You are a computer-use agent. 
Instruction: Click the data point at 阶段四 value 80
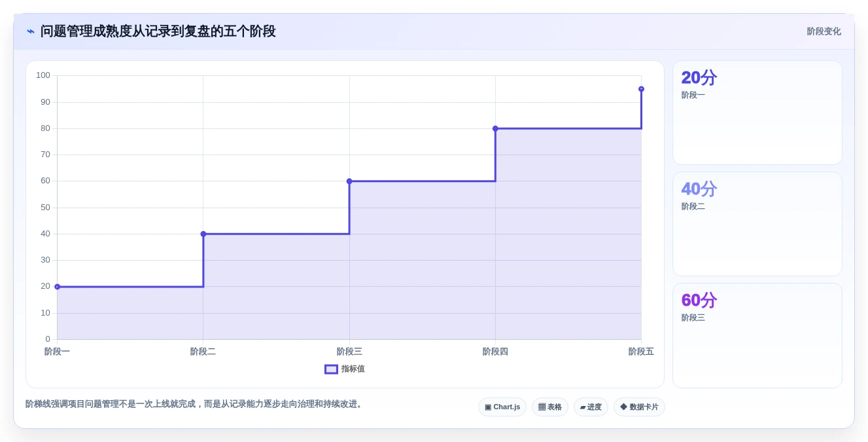coord(495,128)
